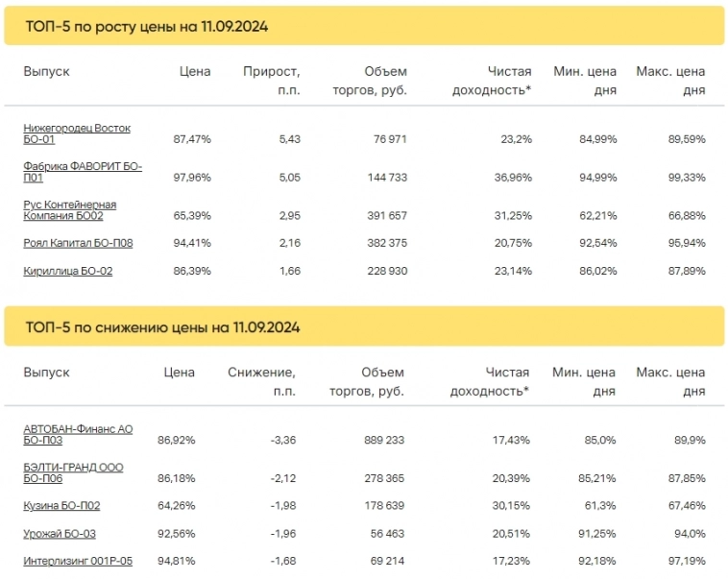Open the АВТОБАН-Финанс АО БО-П03 link
728x579 pixels.
(78, 434)
